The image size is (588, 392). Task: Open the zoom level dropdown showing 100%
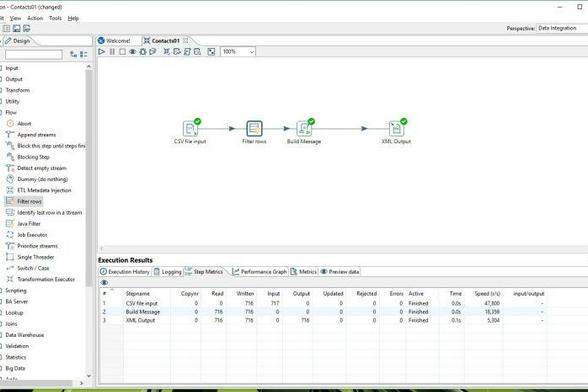(238, 52)
